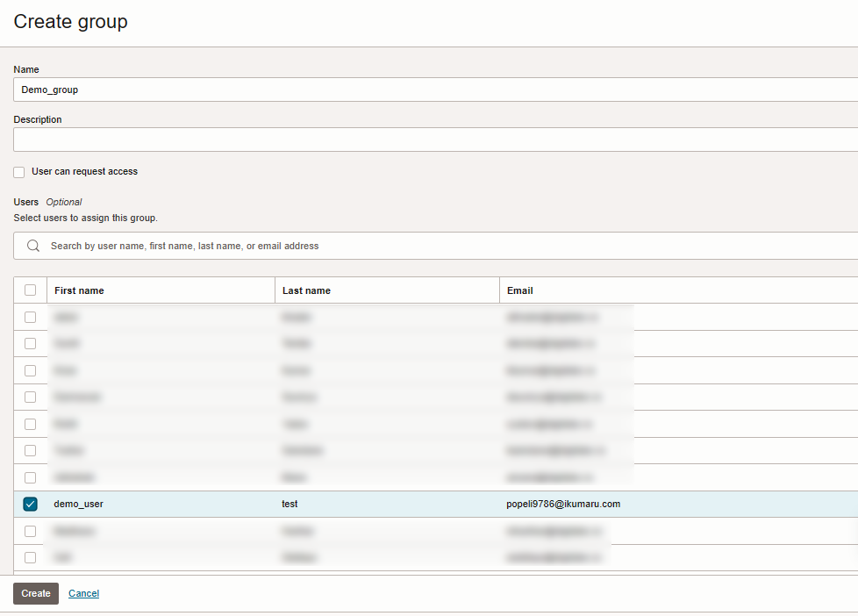Click the First name column header
858x616 pixels.
(x=79, y=290)
